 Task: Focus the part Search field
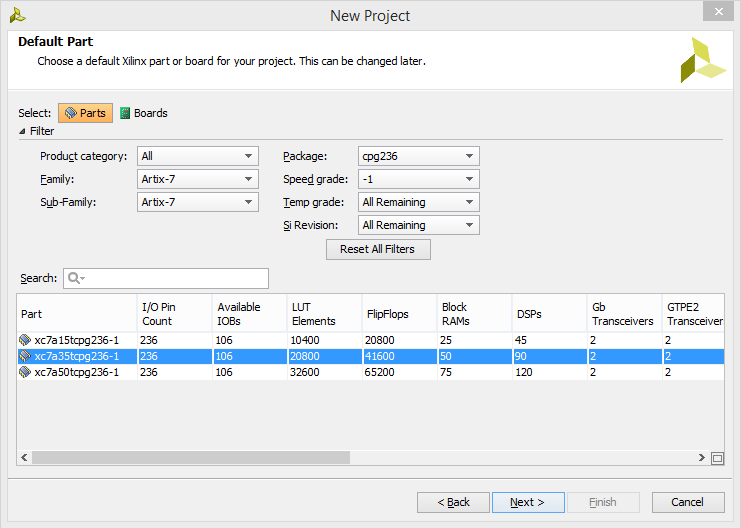click(166, 278)
